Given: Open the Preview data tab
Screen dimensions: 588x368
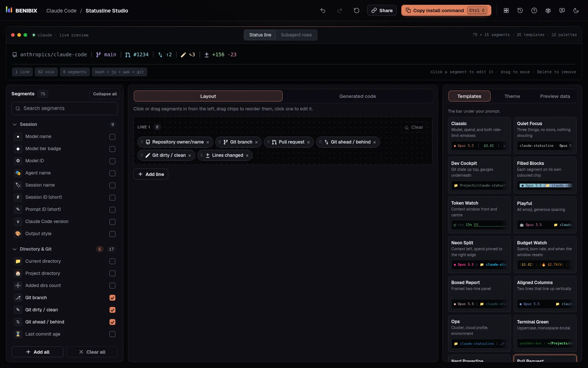Looking at the screenshot, I should tap(555, 96).
